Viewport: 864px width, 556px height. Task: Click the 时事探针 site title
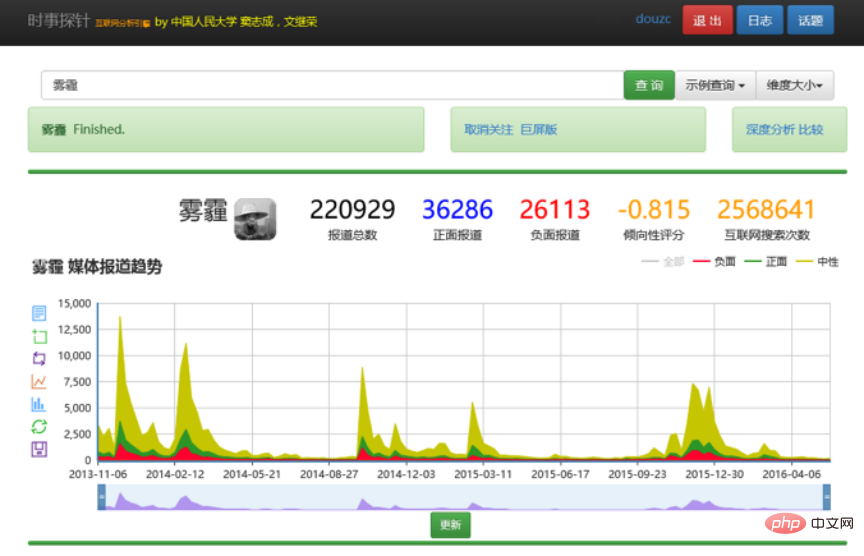[x=58, y=21]
